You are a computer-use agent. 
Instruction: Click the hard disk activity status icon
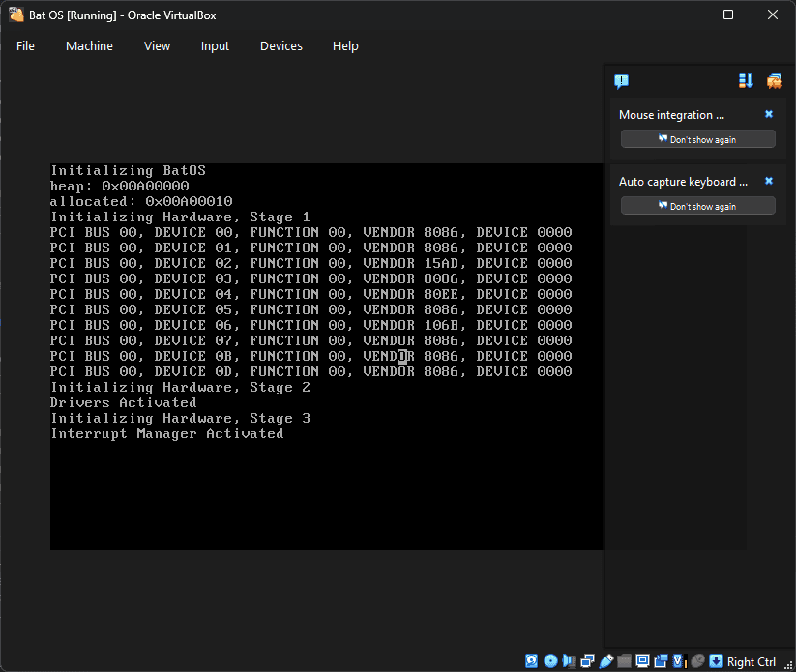click(x=532, y=661)
